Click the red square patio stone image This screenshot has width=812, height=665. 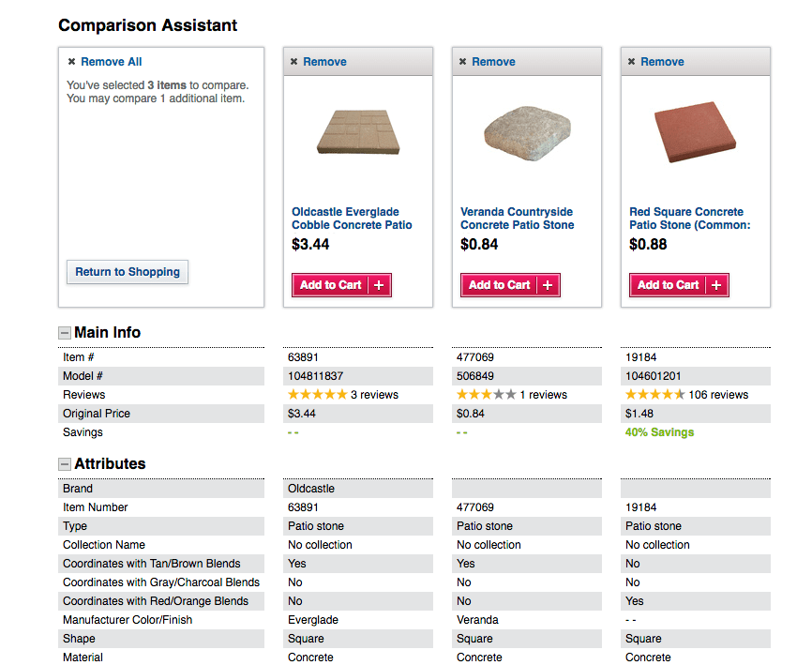click(x=695, y=131)
